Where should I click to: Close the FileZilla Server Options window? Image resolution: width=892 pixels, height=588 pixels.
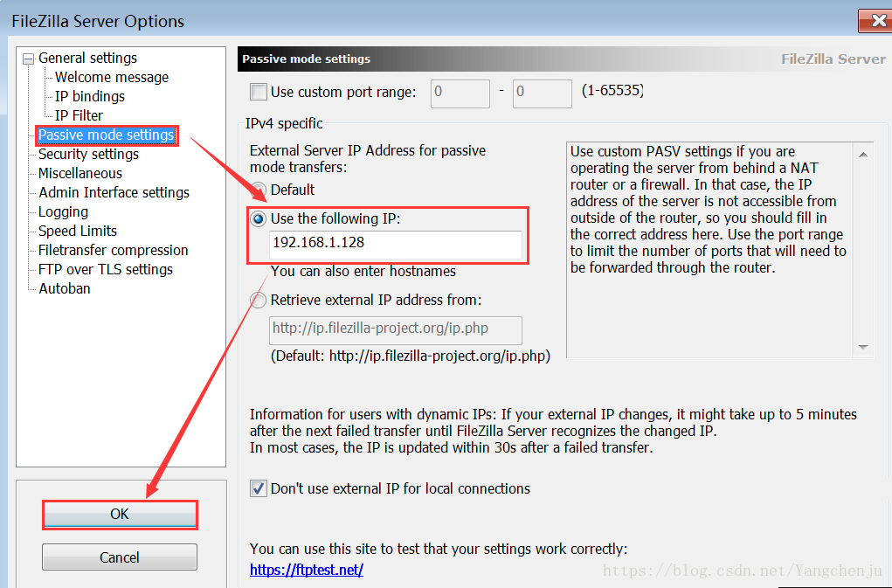876,21
